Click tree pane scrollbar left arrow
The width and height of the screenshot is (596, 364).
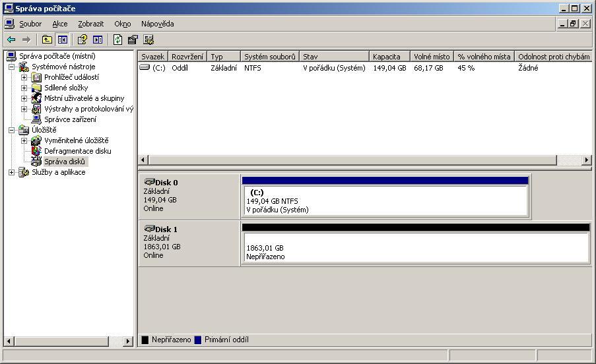(x=9, y=341)
